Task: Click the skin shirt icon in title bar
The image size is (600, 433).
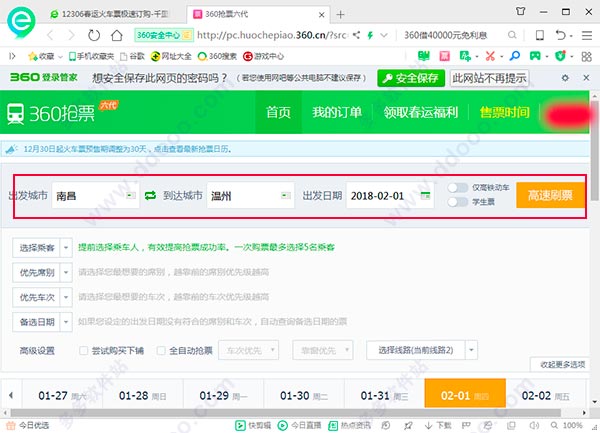Action: [521, 11]
